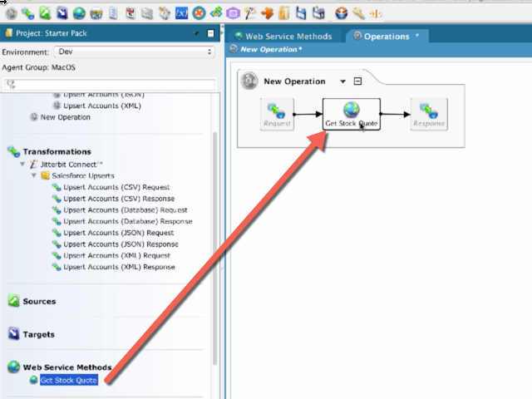
Task: Open the New Operation dropdown arrow menu
Action: point(342,81)
